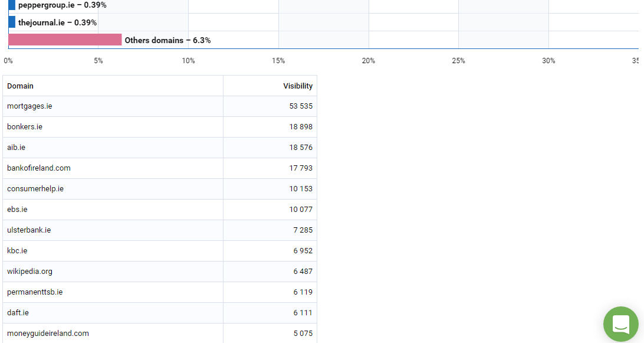Select the kbc.ie domain cell
This screenshot has width=644, height=343.
pyautogui.click(x=113, y=250)
